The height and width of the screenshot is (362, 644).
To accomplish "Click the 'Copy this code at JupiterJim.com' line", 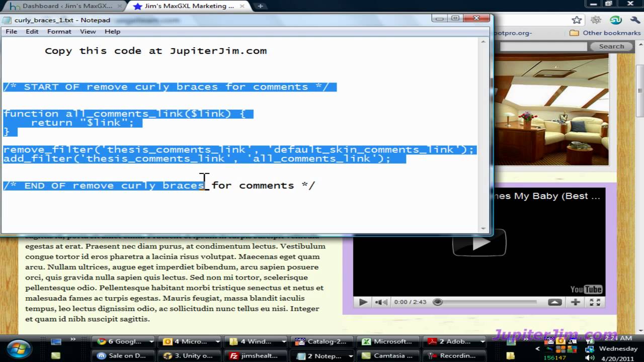I will point(155,51).
